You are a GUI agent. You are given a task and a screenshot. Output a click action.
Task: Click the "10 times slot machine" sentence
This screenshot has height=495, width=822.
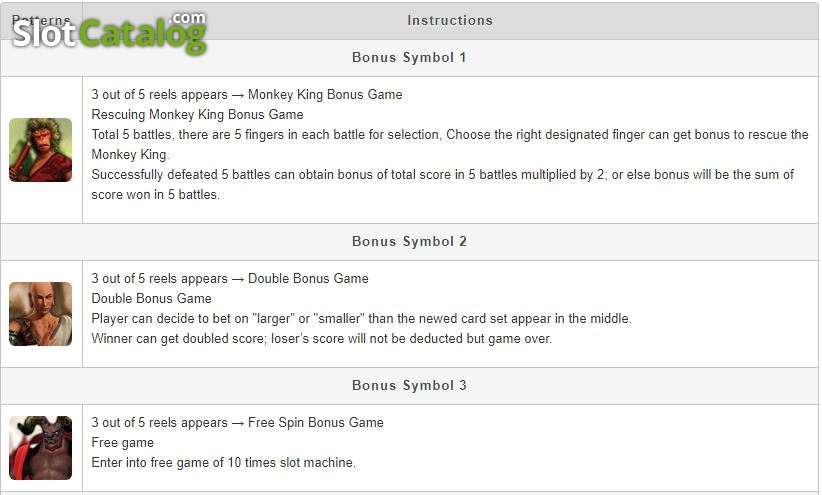(223, 462)
